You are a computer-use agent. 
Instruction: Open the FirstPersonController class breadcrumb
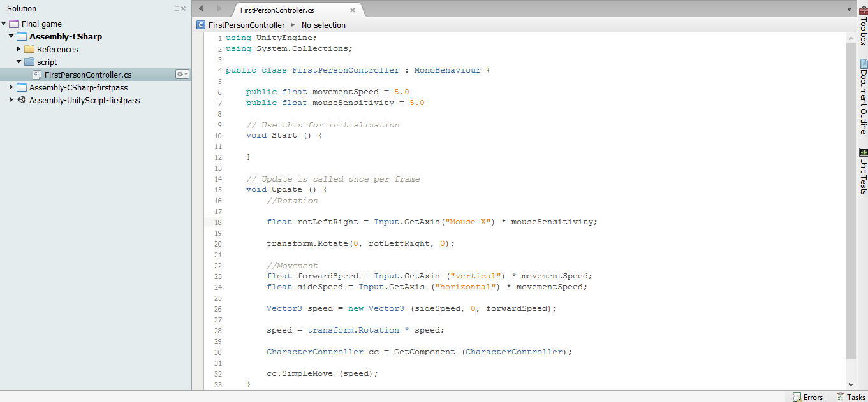coord(247,25)
